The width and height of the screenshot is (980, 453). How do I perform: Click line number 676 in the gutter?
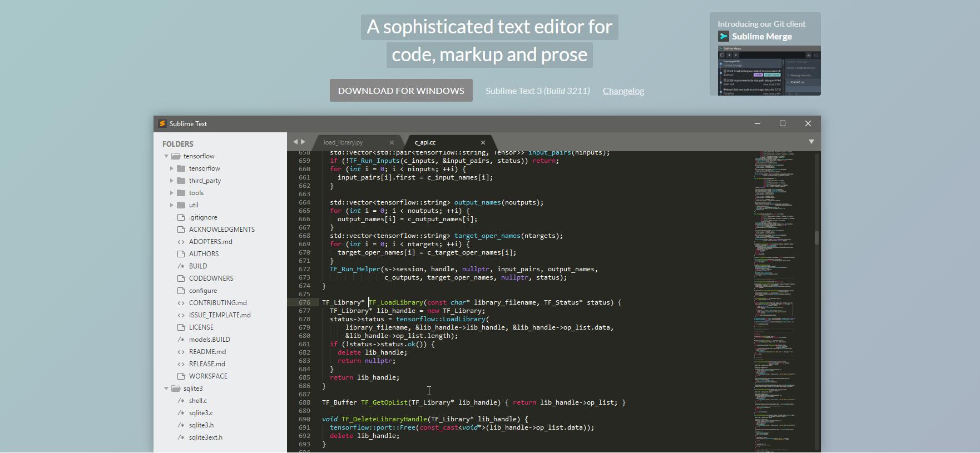point(304,302)
